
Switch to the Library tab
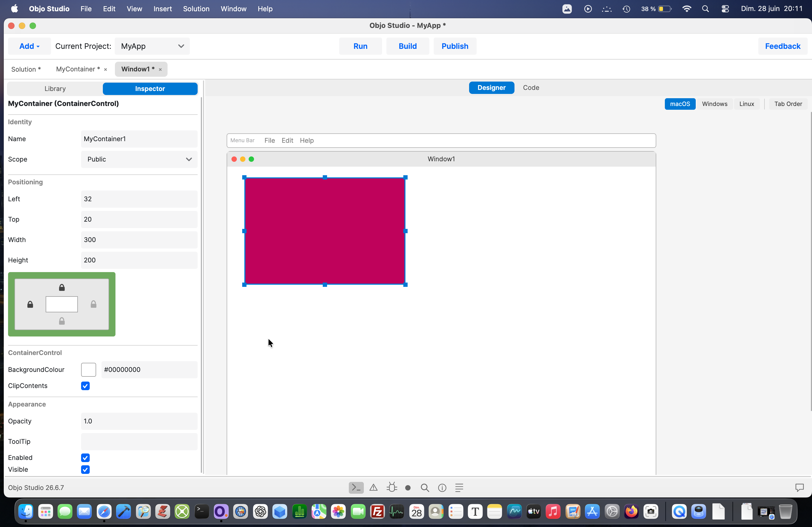pos(55,89)
